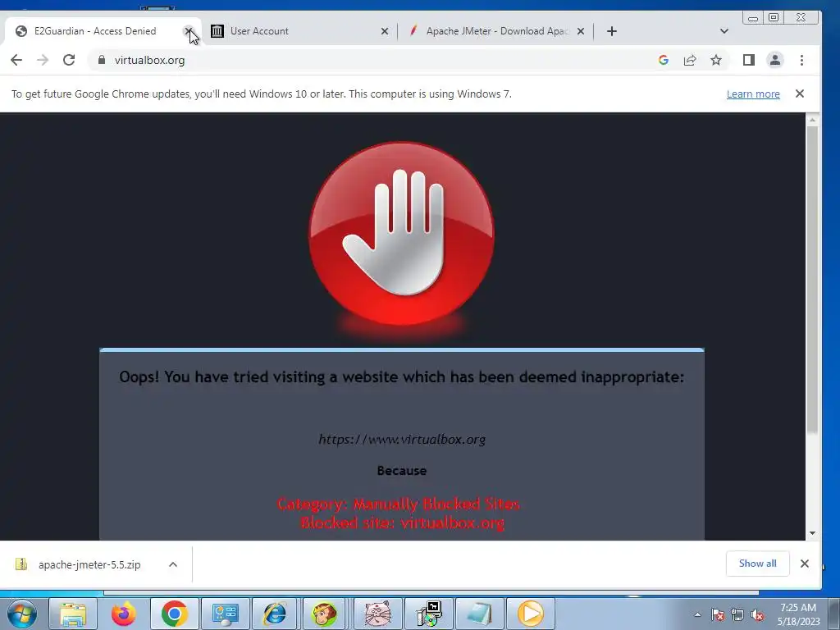Click the forward navigation arrow

(43, 60)
